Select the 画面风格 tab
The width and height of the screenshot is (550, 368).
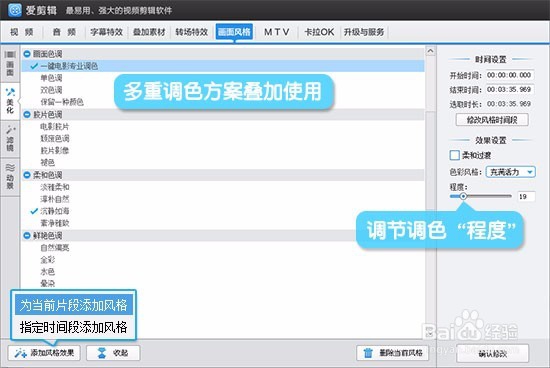tap(234, 32)
